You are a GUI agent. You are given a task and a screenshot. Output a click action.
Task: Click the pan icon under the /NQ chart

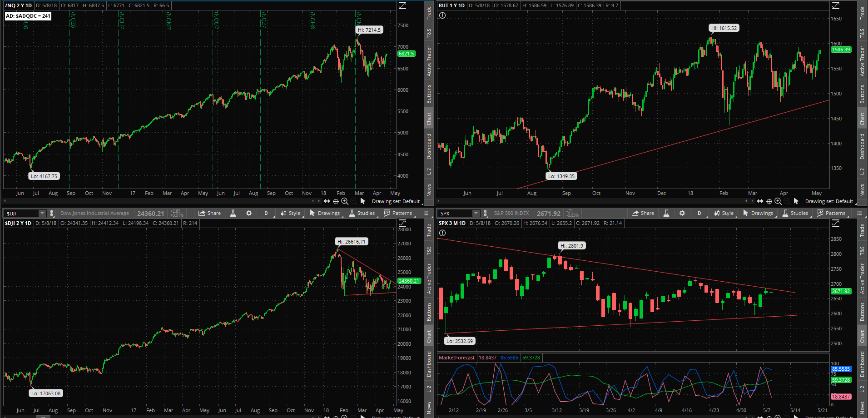[x=327, y=201]
